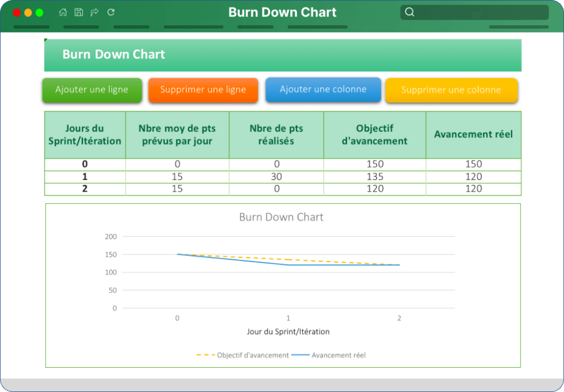This screenshot has height=392, width=564.
Task: Select the 15 cell in the day 2 row
Action: [x=177, y=189]
